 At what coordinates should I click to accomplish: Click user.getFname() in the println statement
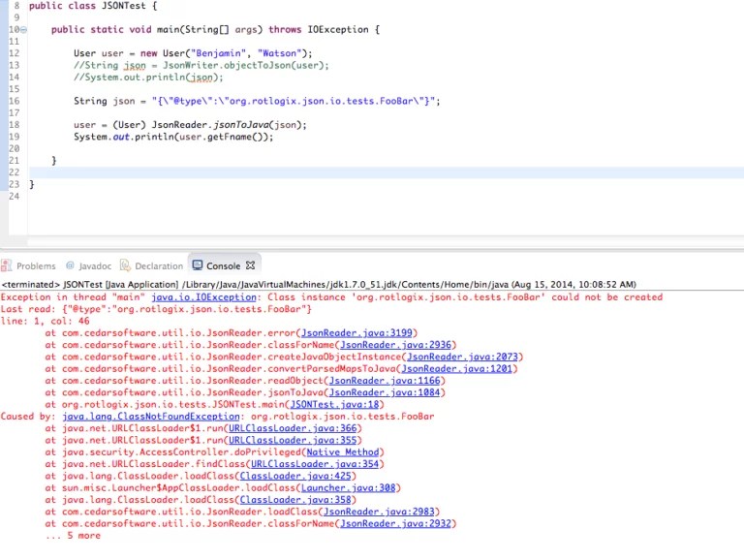click(222, 138)
